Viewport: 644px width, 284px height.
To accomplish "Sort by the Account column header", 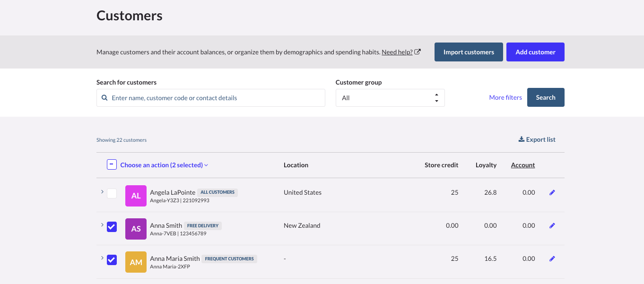I will tap(522, 165).
